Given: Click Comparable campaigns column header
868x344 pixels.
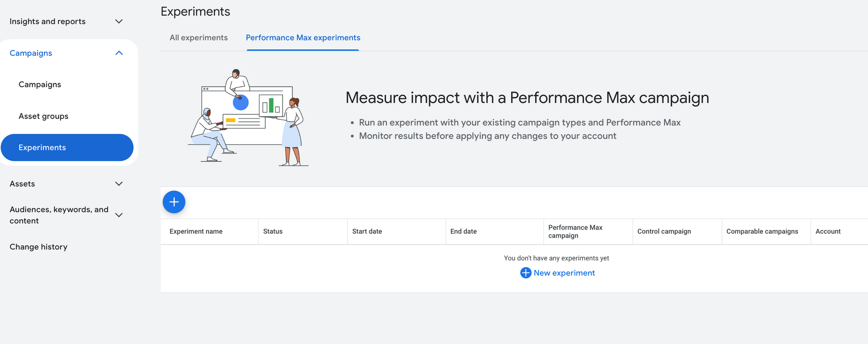Looking at the screenshot, I should point(762,231).
